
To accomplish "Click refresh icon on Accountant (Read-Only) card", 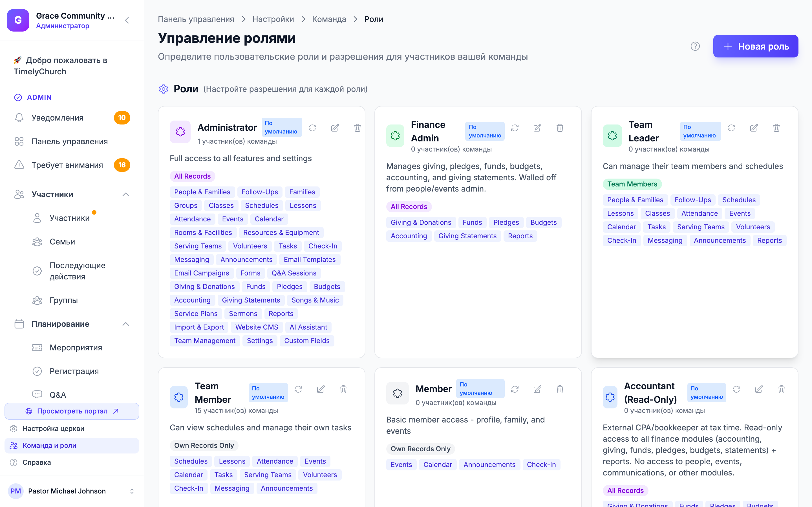I will click(736, 389).
